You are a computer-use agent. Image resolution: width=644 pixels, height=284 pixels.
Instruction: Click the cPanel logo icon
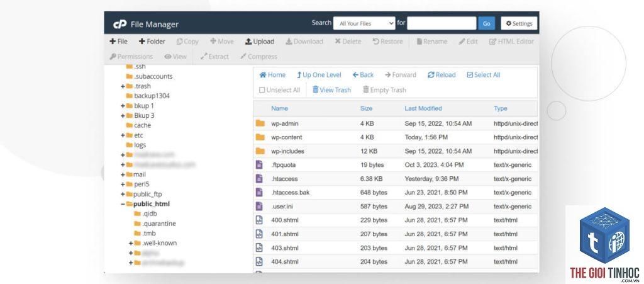pos(120,25)
